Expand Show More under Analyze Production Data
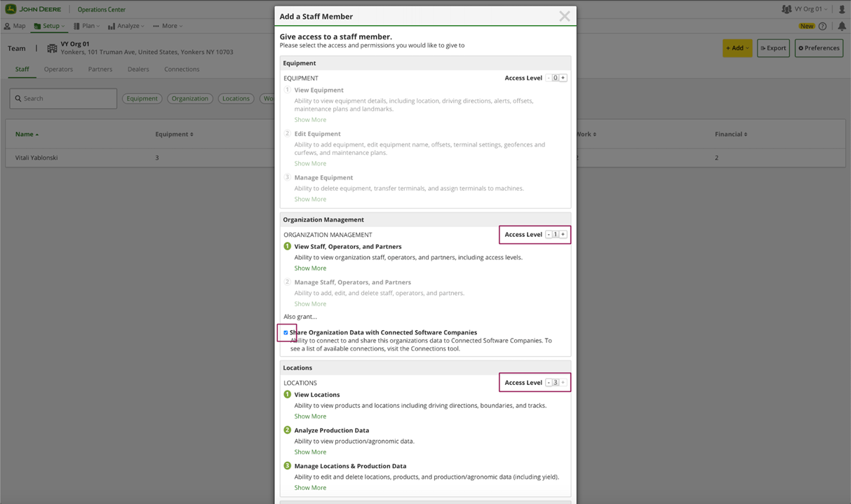Image resolution: width=851 pixels, height=504 pixels. coord(310,452)
